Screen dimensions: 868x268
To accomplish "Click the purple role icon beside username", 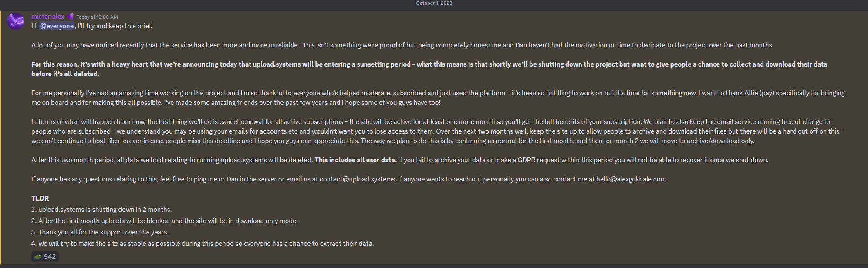I will (71, 17).
